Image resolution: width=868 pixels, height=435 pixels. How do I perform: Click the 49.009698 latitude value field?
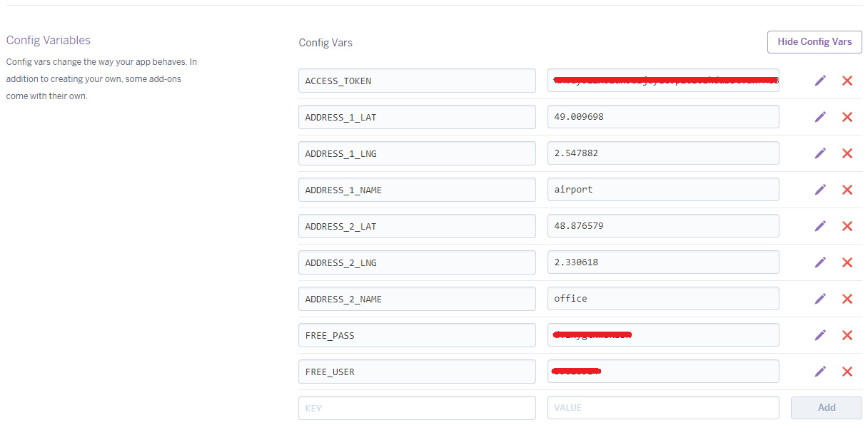tap(663, 117)
